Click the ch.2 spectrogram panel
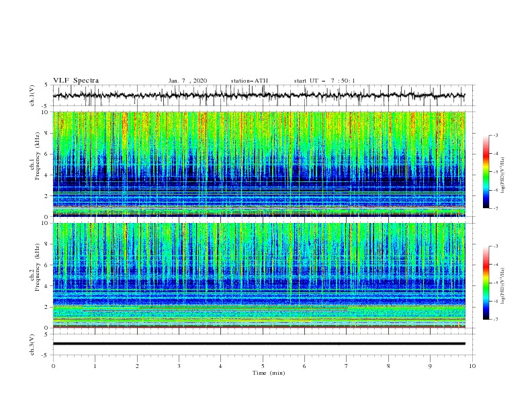The height and width of the screenshot is (411, 532). pyautogui.click(x=259, y=275)
